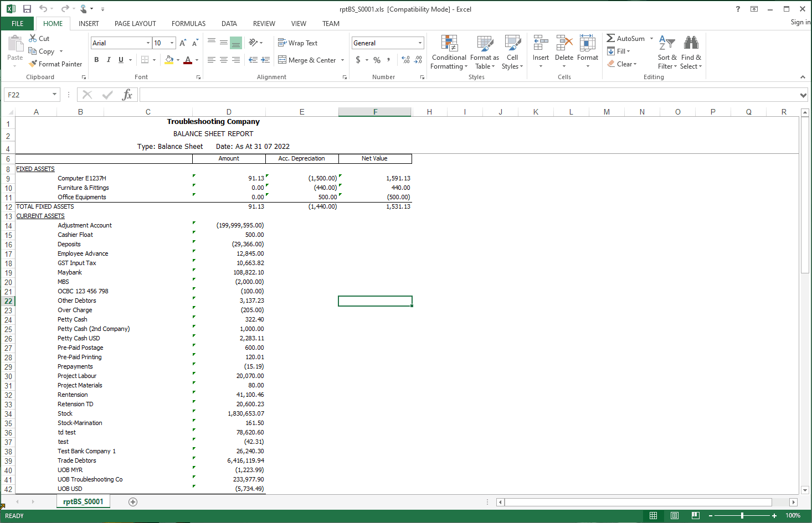The image size is (812, 523).
Task: Apply AutoSum to the selection
Action: tap(625, 38)
